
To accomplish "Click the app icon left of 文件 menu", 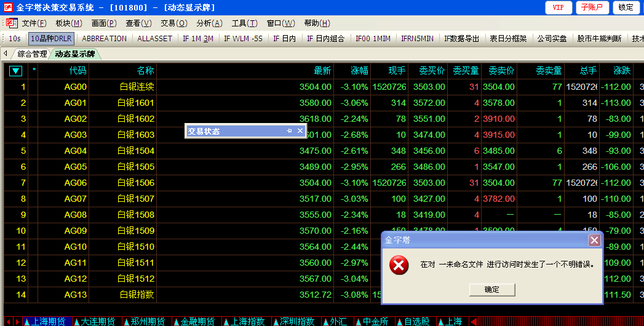I will click(10, 23).
